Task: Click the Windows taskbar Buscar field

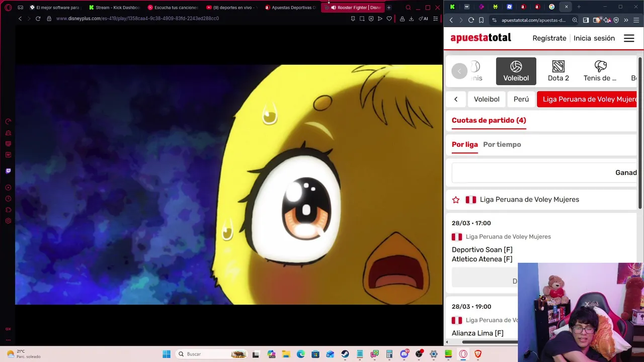Action: pos(212,354)
